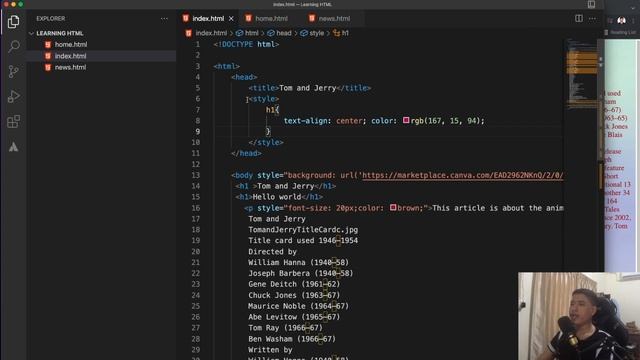Click the William Hanna (1940-58) line
640x360 pixels.
tap(298, 262)
